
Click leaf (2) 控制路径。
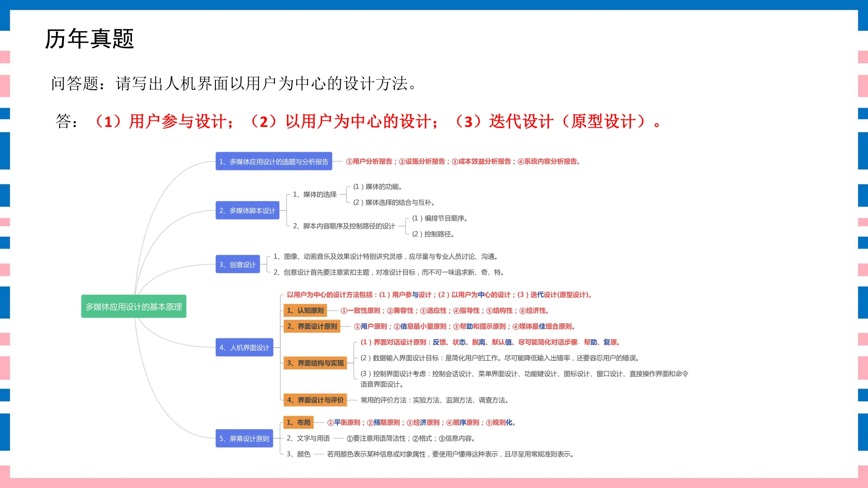[x=433, y=234]
